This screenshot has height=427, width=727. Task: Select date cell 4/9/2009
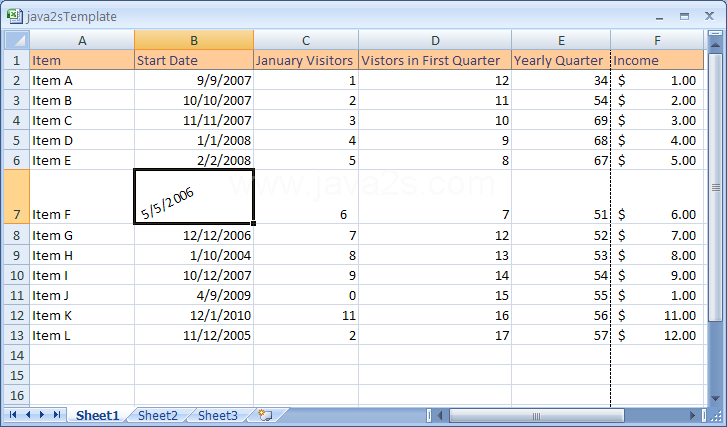click(194, 295)
